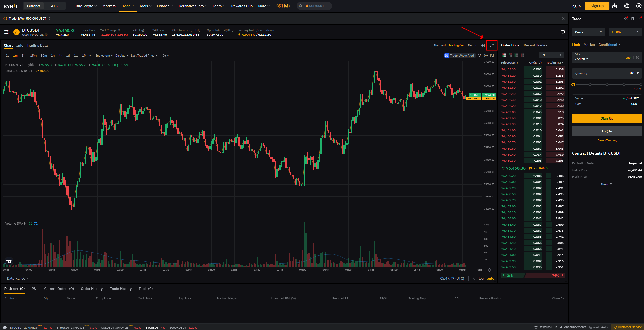Click the gray Log In button
Viewport: 644px width, 330px height.
(x=607, y=131)
